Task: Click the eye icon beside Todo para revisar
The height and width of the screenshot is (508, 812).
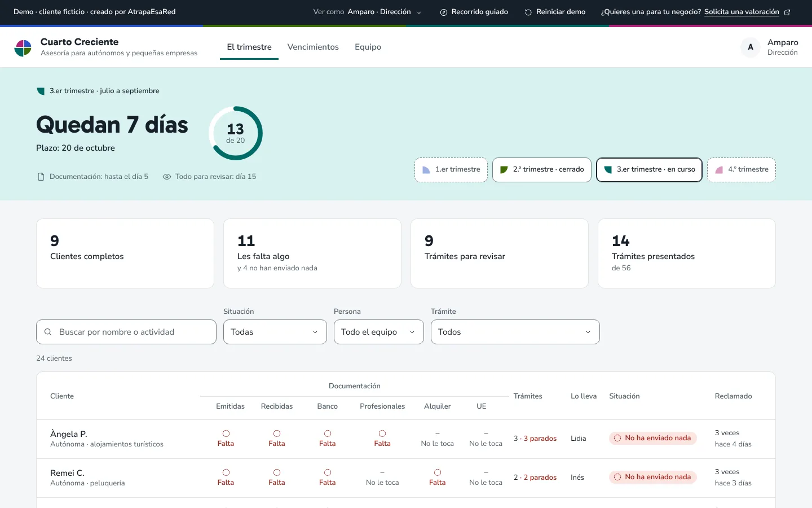Action: (167, 177)
